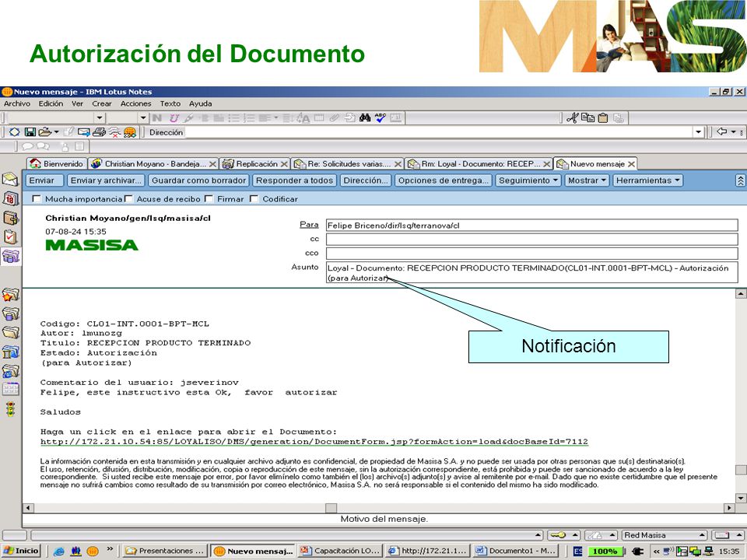
Task: Click the globe icon in navigation toolbar
Action: [130, 132]
